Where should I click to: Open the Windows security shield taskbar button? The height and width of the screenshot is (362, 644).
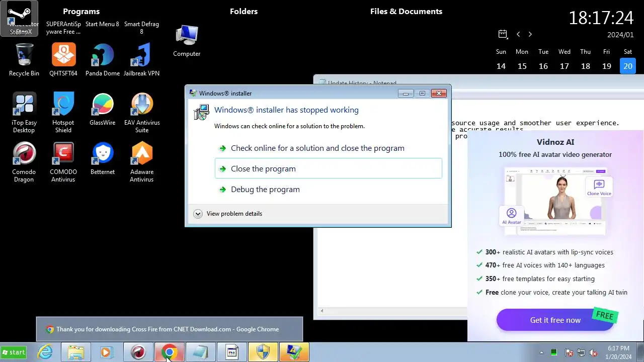click(x=263, y=352)
